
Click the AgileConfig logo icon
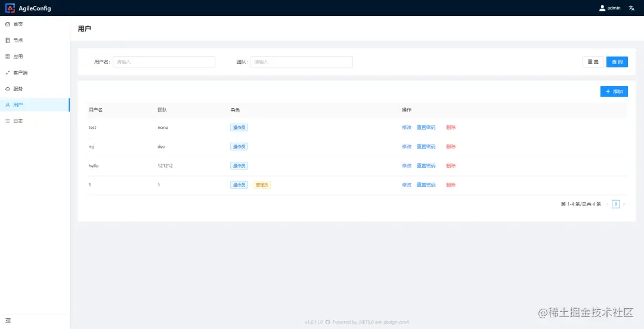[10, 8]
